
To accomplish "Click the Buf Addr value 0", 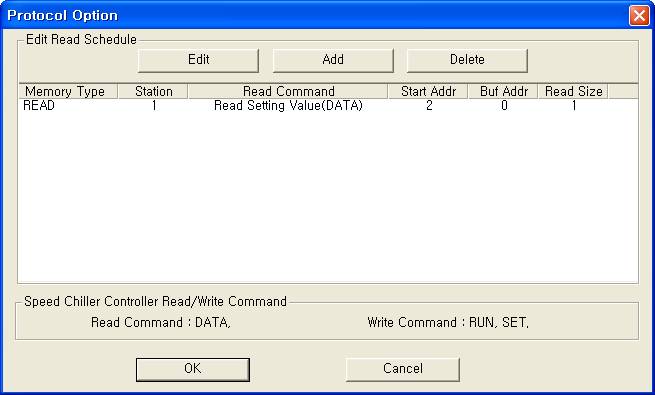I will pos(504,106).
